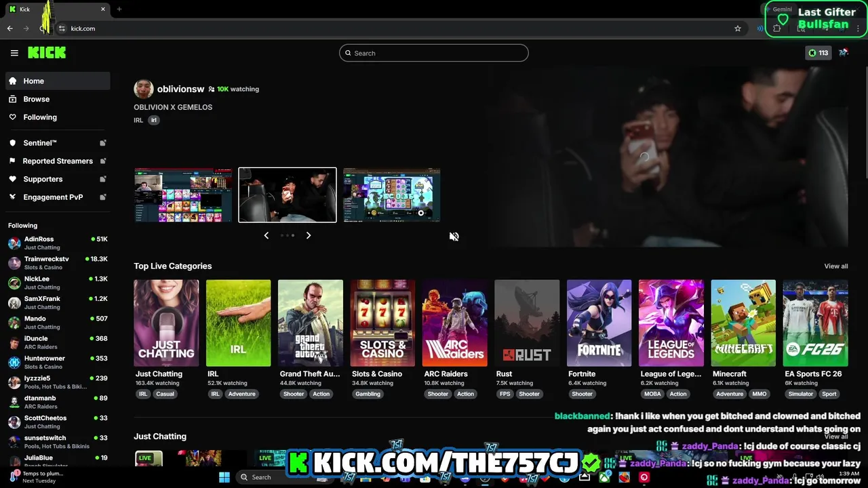Go to Home in the sidebar
Image resolution: width=868 pixels, height=488 pixels.
[58, 81]
